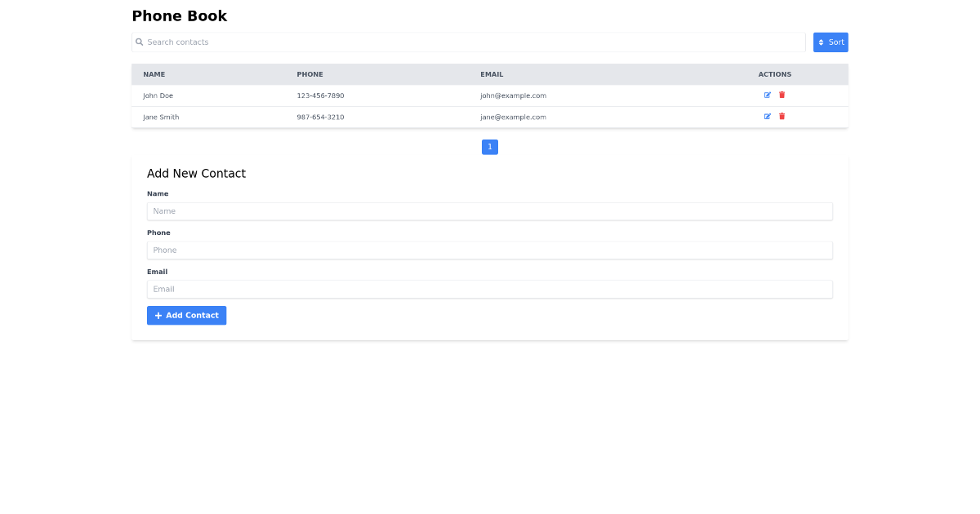Viewport: 980px width, 514px height.
Task: Select the pencil edit icon in the first row
Action: tap(768, 95)
